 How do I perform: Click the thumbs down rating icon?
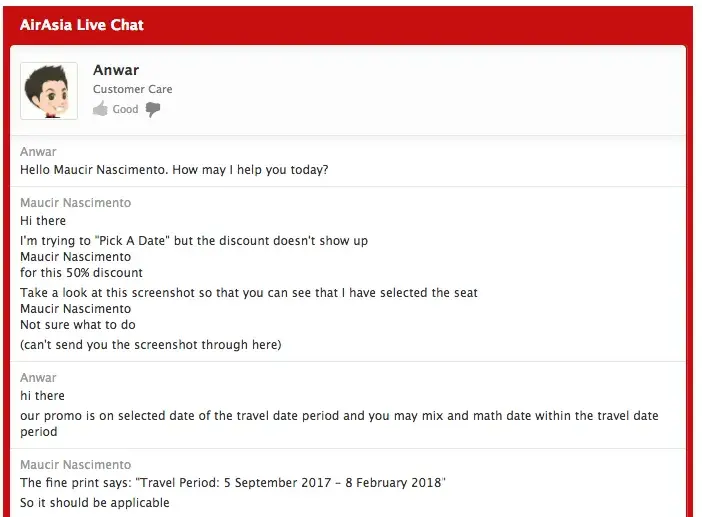pyautogui.click(x=153, y=109)
